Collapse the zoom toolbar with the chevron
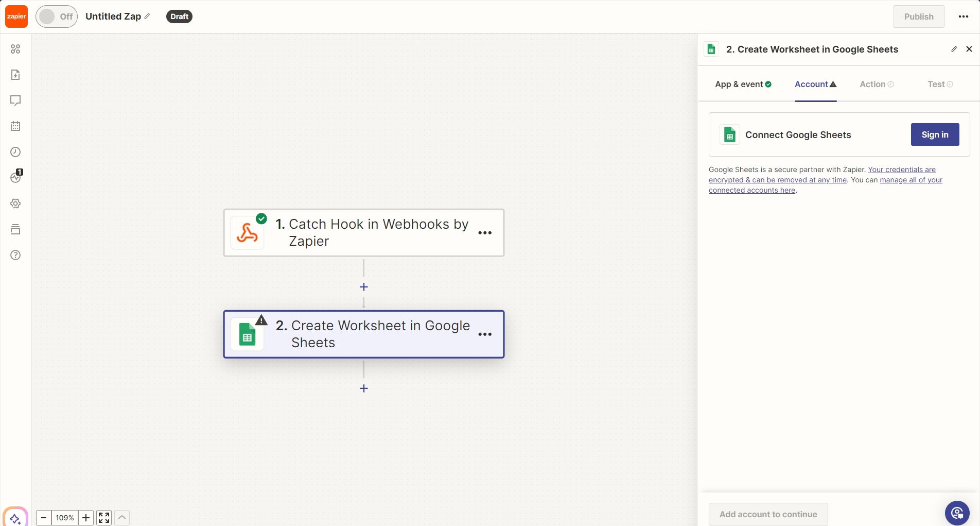980x526 pixels. 122,518
